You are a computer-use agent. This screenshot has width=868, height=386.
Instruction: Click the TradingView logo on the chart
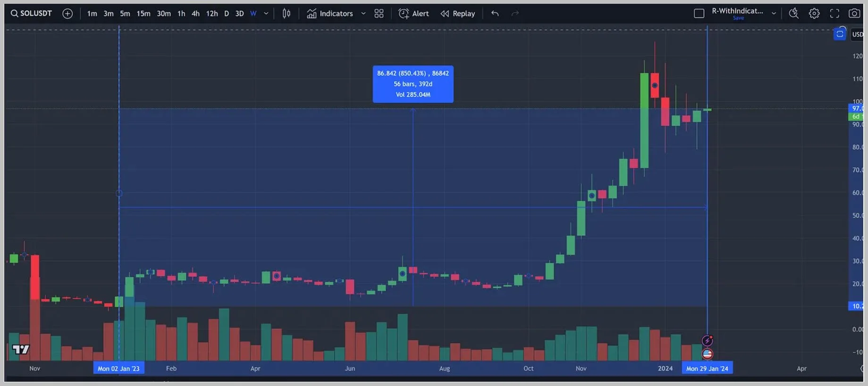[x=21, y=350]
